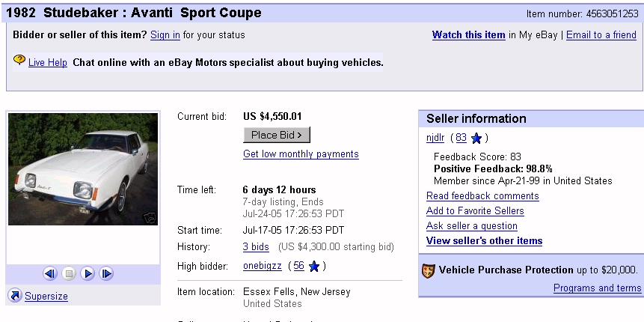Open Read feedback comments link
Screen dimensions: 644x322
point(482,196)
